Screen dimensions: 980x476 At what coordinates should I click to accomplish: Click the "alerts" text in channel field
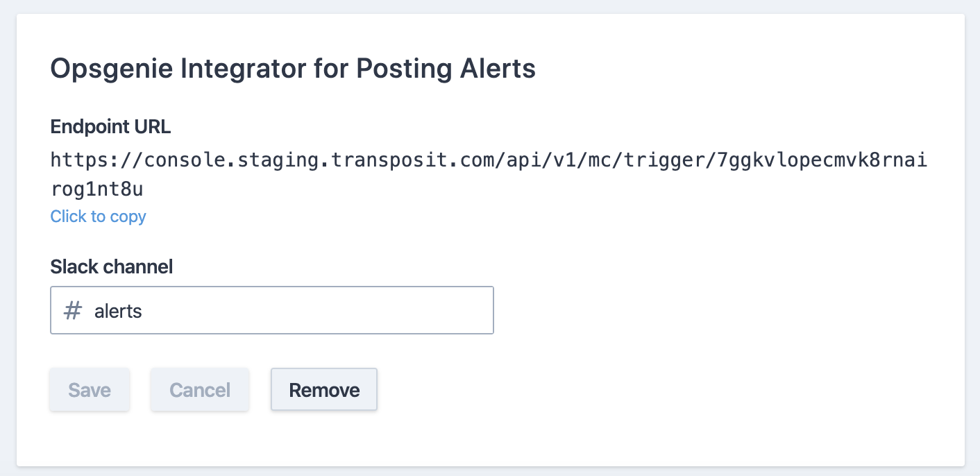pyautogui.click(x=118, y=311)
